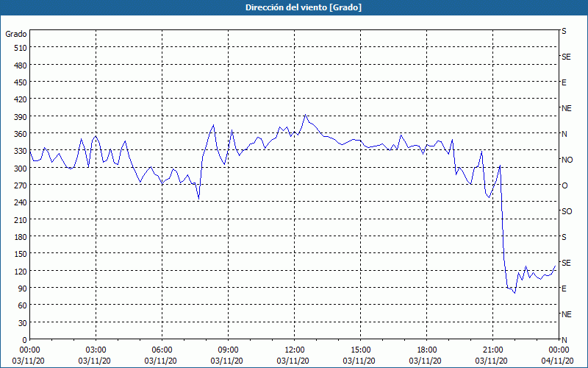The height and width of the screenshot is (368, 588).
Task: Select the 480 degree axis value
Action: click(21, 66)
